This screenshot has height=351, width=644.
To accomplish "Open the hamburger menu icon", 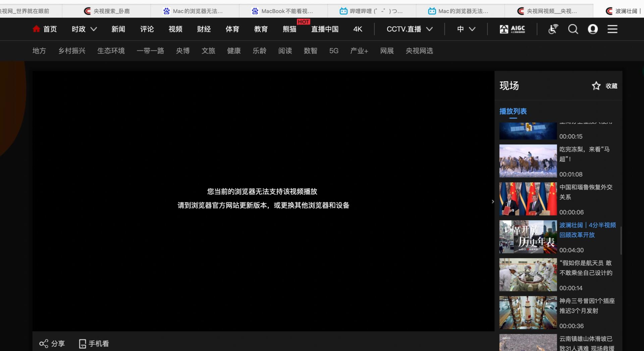I will coord(612,29).
